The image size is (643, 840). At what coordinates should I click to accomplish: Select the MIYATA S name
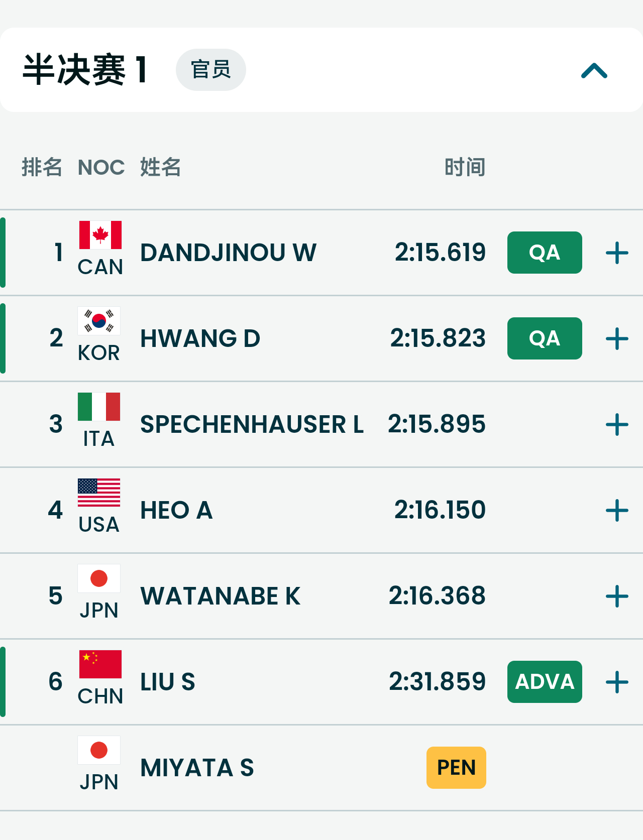click(x=197, y=768)
